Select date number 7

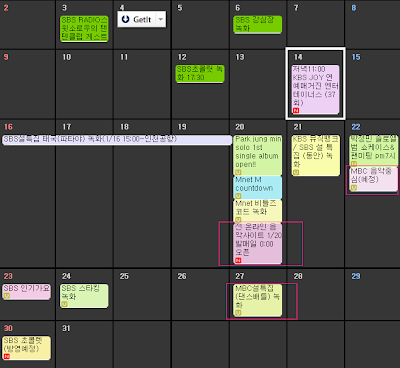(296, 8)
